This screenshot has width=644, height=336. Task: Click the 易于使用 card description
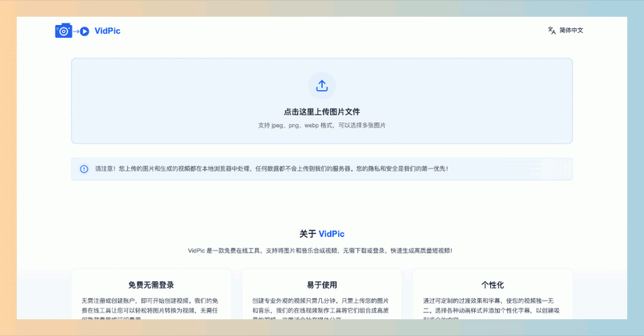[x=322, y=309]
